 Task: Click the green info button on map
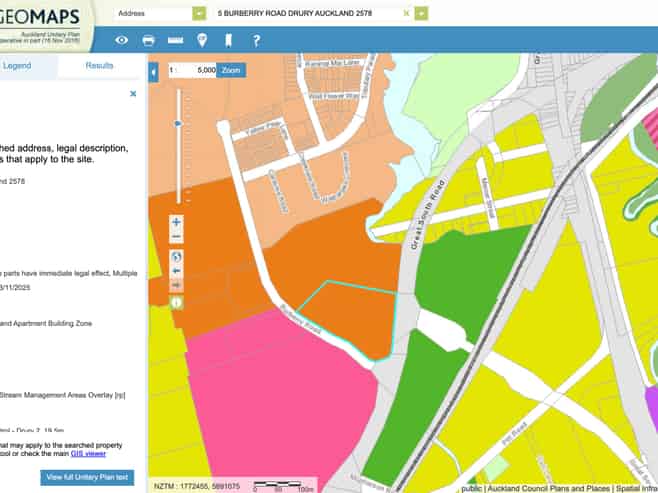[x=177, y=301]
